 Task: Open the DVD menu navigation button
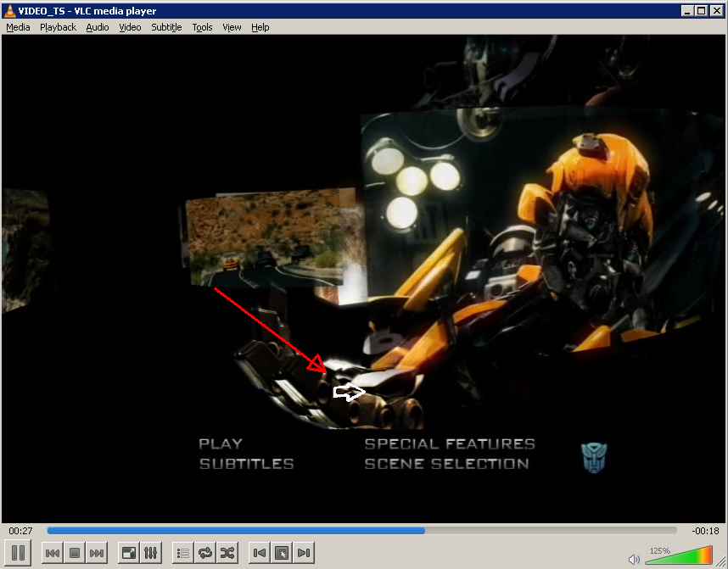pos(282,553)
